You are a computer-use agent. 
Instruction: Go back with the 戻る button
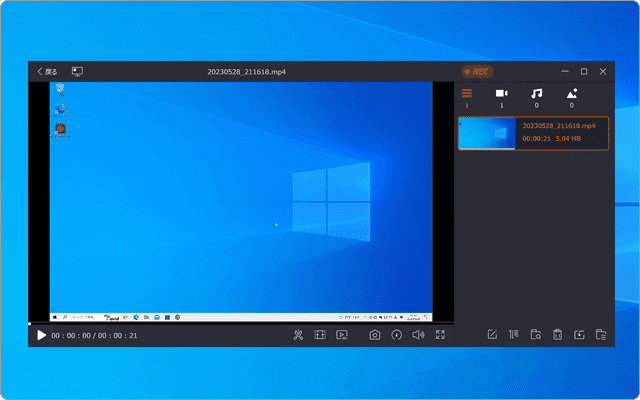(x=47, y=72)
